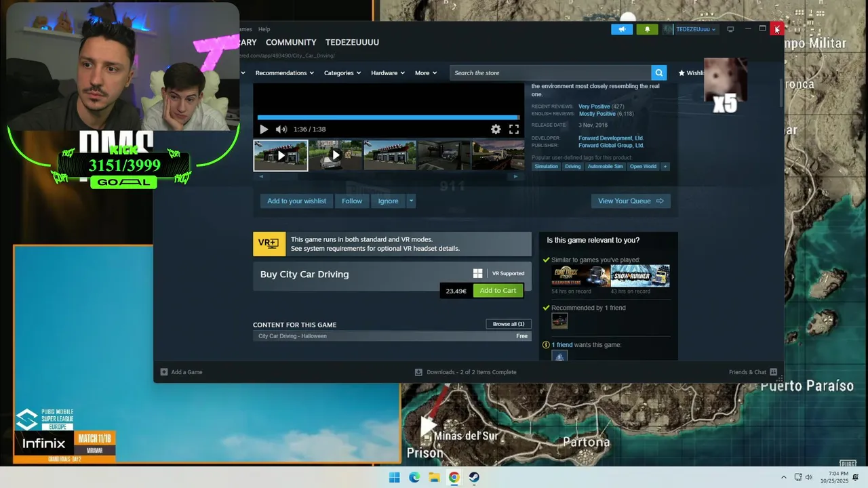The height and width of the screenshot is (488, 868).
Task: Show hidden tray icons chevron
Action: pyautogui.click(x=784, y=477)
